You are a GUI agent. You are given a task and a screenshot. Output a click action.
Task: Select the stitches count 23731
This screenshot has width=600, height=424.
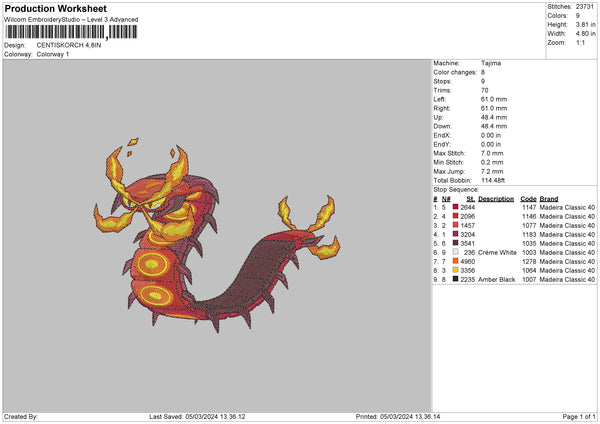(585, 7)
